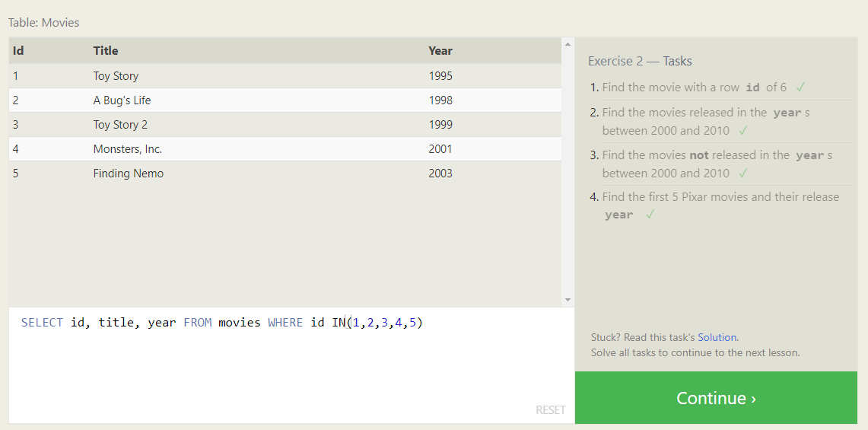The width and height of the screenshot is (868, 430).
Task: Click the checkmark beside task 1
Action: pos(800,88)
